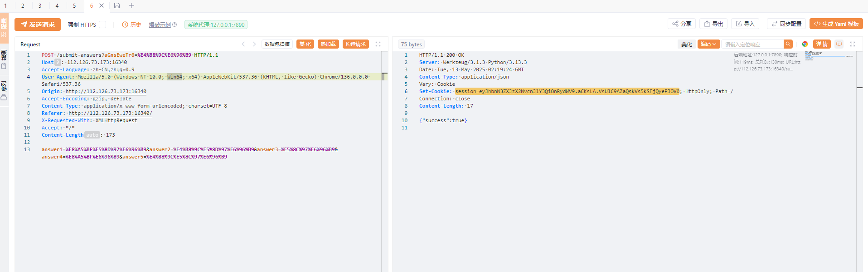Viewport: 868px width, 272px height.
Task: Click the 生成 Yaml 模板 button
Action: (836, 24)
